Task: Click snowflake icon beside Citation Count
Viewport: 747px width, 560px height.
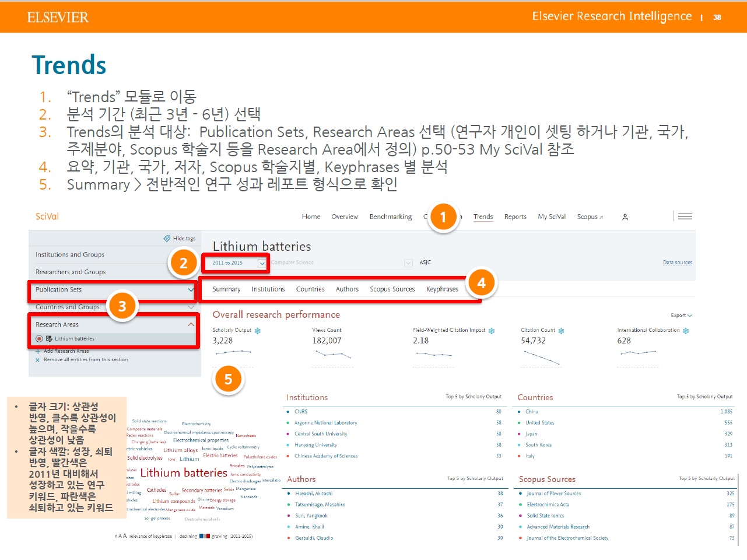Action: 562,331
